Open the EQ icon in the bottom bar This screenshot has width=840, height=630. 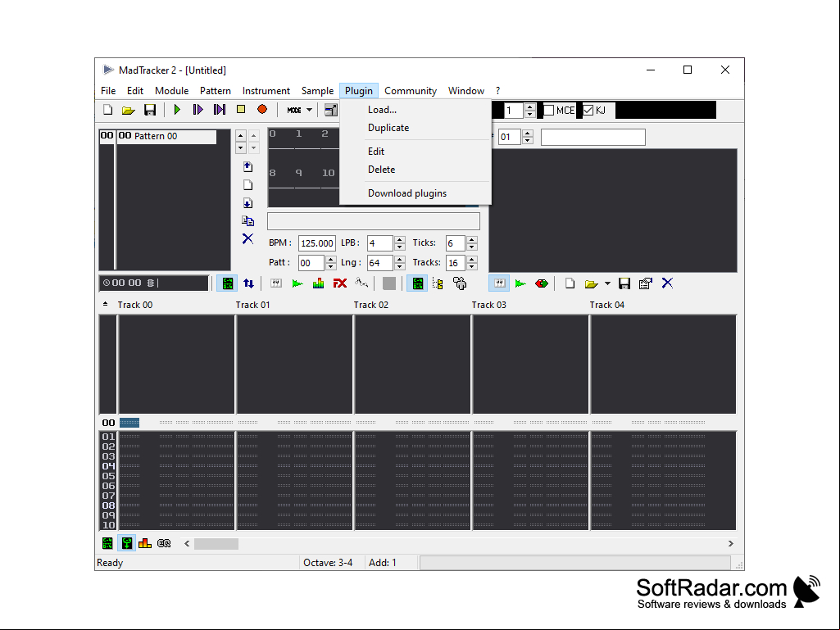click(x=164, y=543)
